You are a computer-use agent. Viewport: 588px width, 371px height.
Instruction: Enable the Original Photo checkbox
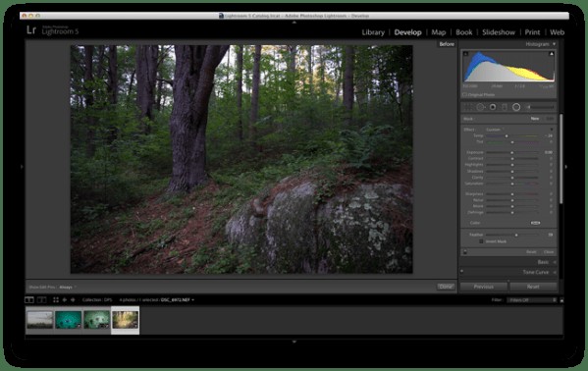click(465, 95)
